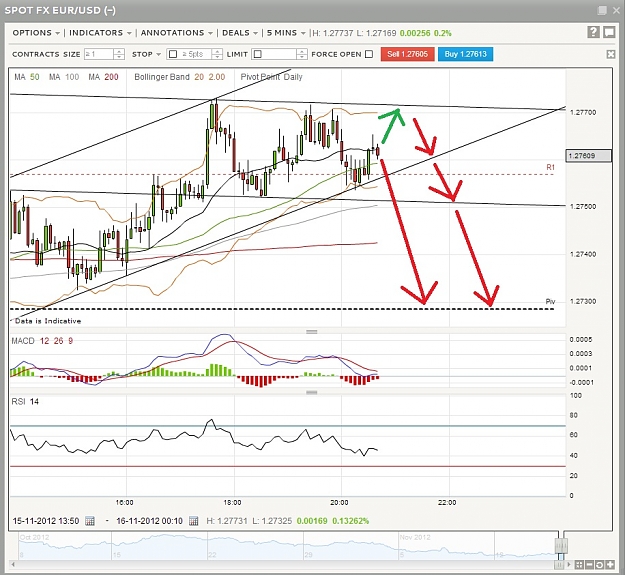
Task: Click the zoom out minus icon
Action: 589,565
